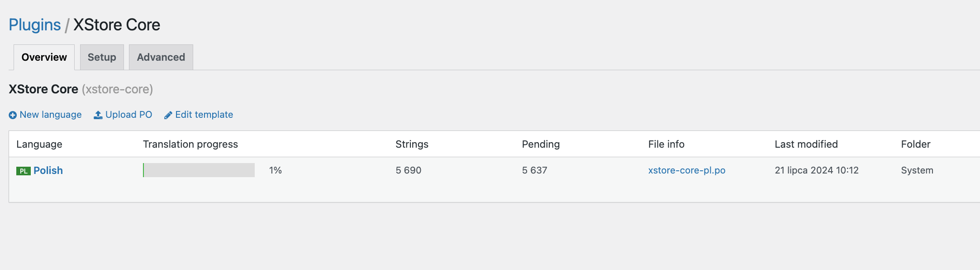
Task: Click the Upload PO link text
Action: [128, 115]
